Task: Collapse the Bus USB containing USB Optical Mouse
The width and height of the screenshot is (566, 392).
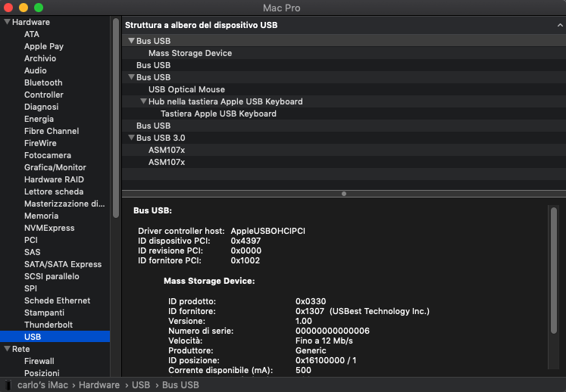Action: pyautogui.click(x=131, y=77)
